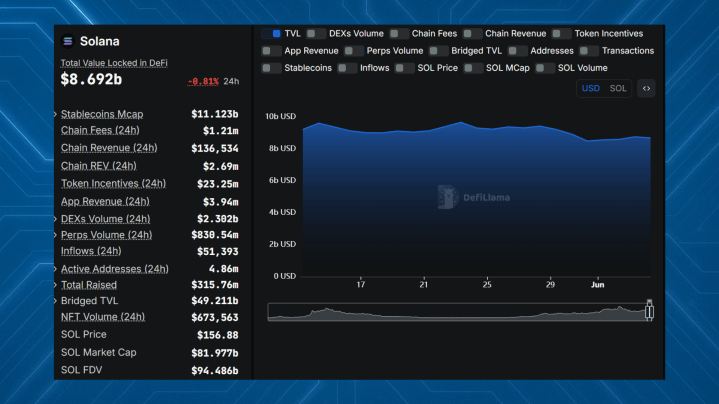The width and height of the screenshot is (719, 404).
Task: Toggle Perps Volume on the chart
Action: pyautogui.click(x=353, y=51)
